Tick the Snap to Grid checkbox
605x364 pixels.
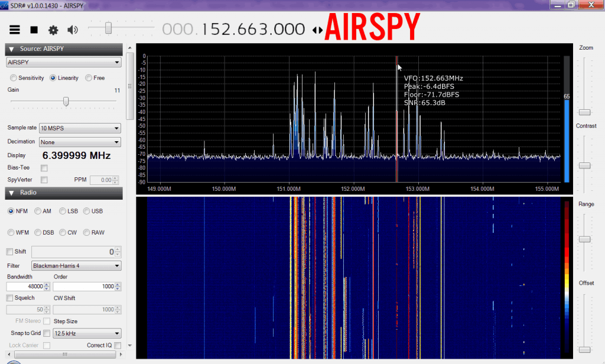(x=47, y=333)
